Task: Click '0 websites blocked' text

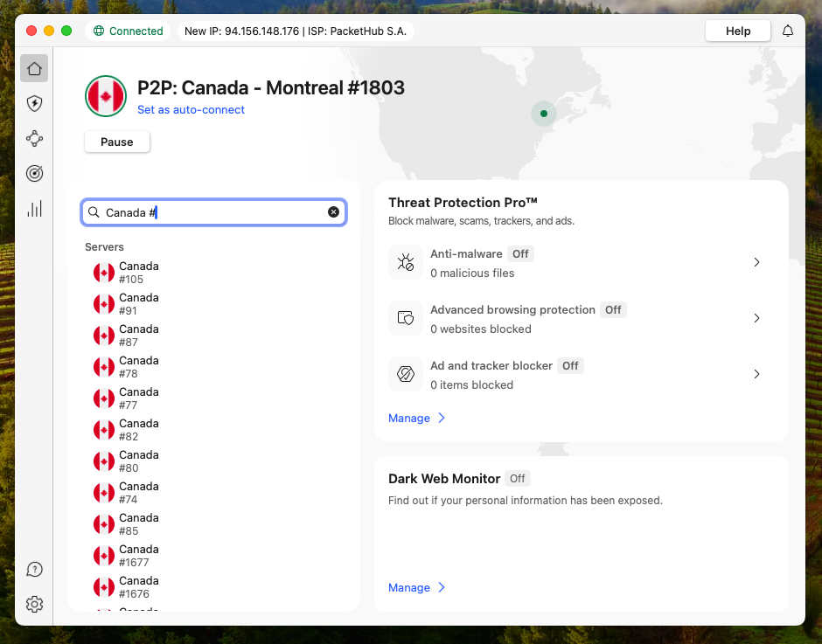Action: coord(481,329)
